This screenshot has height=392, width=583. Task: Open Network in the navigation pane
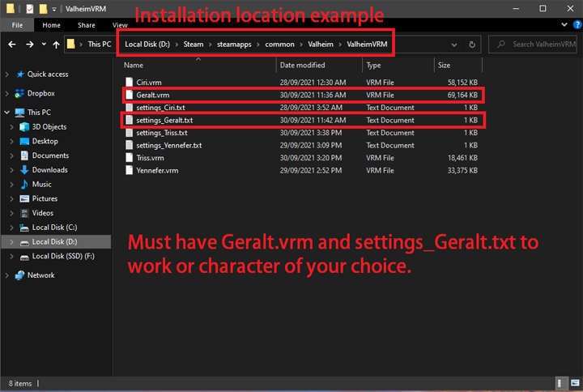click(x=41, y=275)
